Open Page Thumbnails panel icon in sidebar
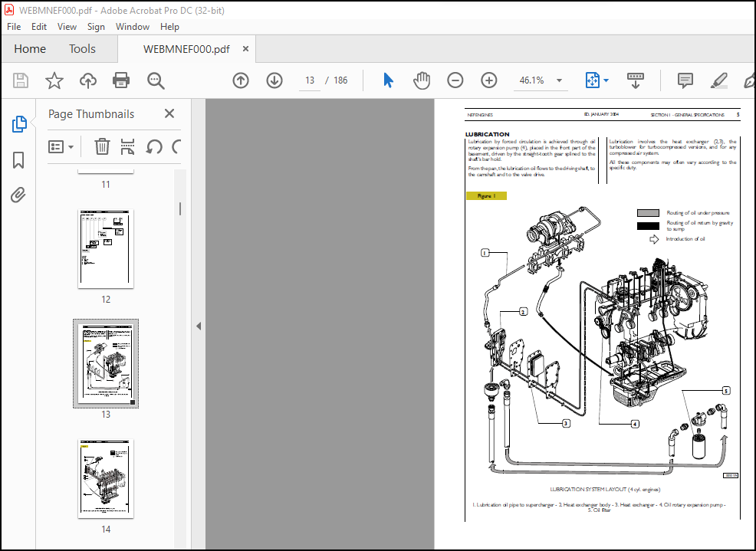Viewport: 756px width, 551px height. pyautogui.click(x=19, y=124)
